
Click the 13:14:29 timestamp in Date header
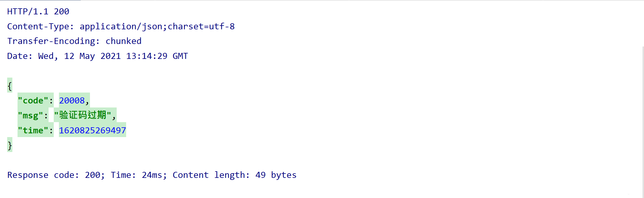tap(147, 56)
